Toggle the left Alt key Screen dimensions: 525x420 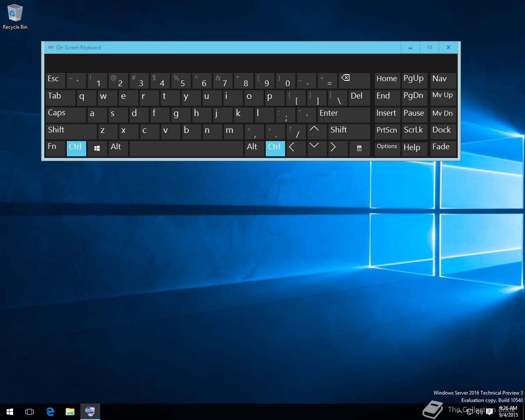(118, 148)
